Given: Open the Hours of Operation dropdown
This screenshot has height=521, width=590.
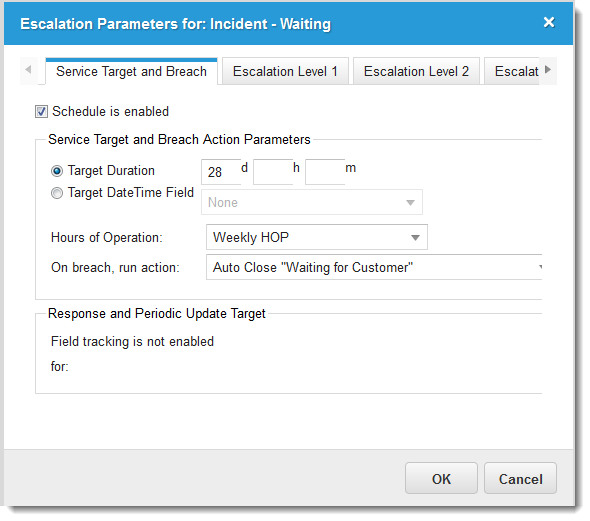Looking at the screenshot, I should coord(316,237).
